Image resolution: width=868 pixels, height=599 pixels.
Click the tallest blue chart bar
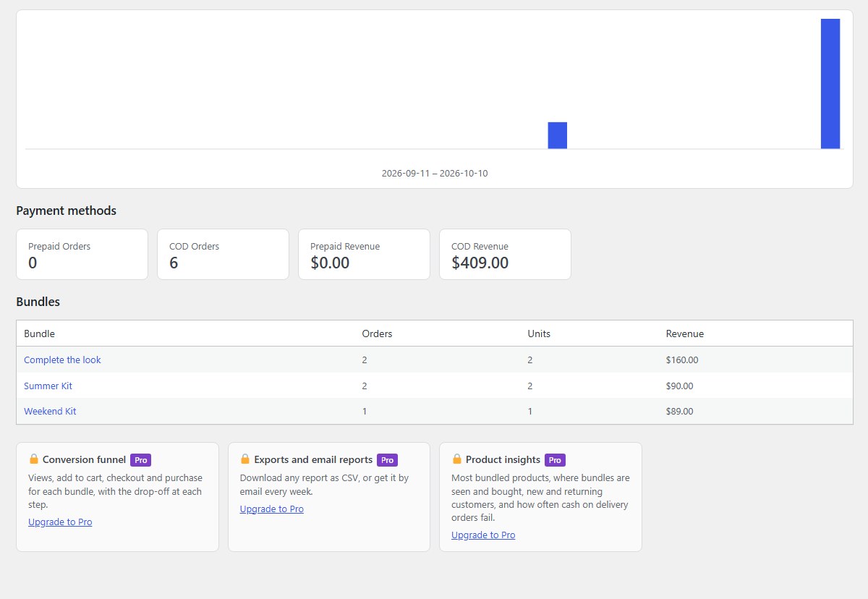point(830,84)
